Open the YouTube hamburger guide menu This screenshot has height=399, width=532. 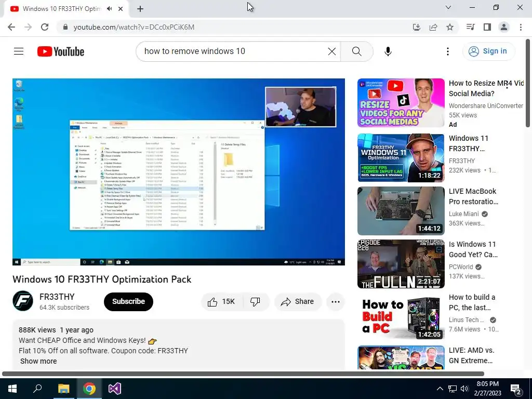point(19,51)
